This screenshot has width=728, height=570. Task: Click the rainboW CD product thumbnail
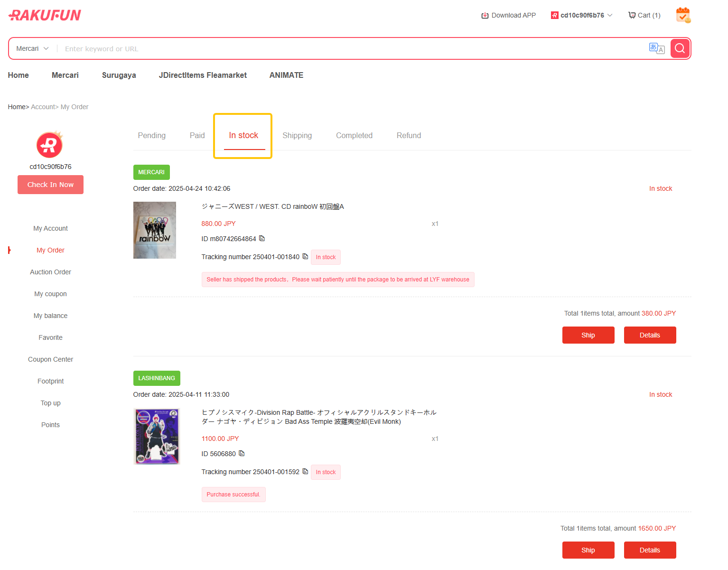(155, 230)
